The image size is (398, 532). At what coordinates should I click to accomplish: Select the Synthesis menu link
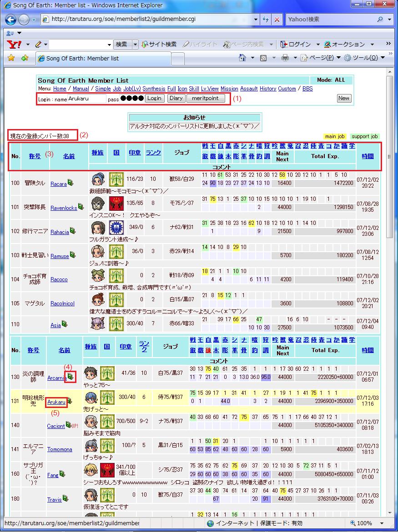point(154,89)
